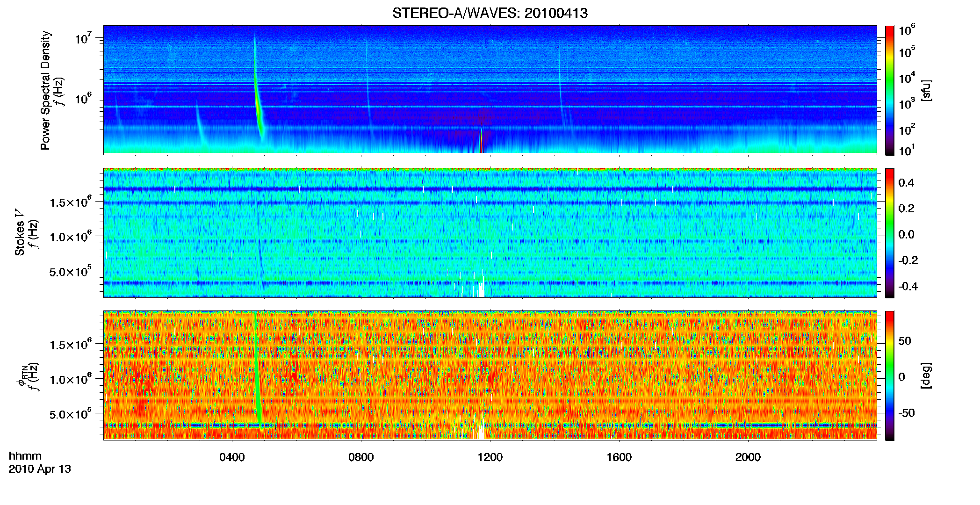The width and height of the screenshot is (980, 505).
Task: Click the 0.4 tick on Stokes V colorbar
Action: click(906, 183)
